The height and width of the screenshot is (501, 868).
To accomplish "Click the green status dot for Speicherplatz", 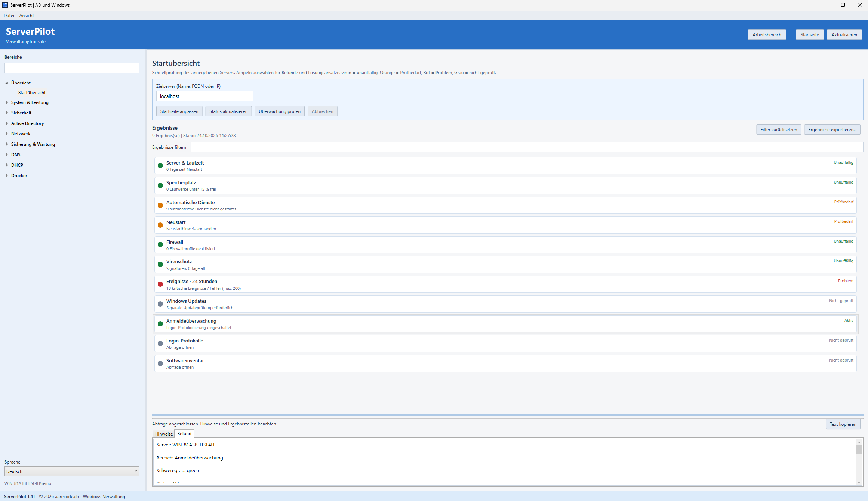I will 160,185.
